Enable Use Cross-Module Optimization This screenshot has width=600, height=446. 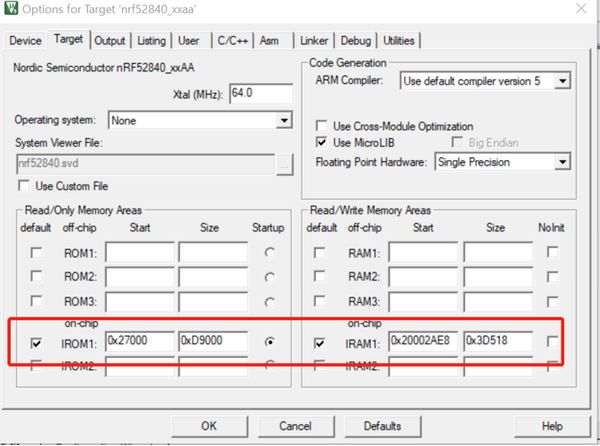coord(321,126)
